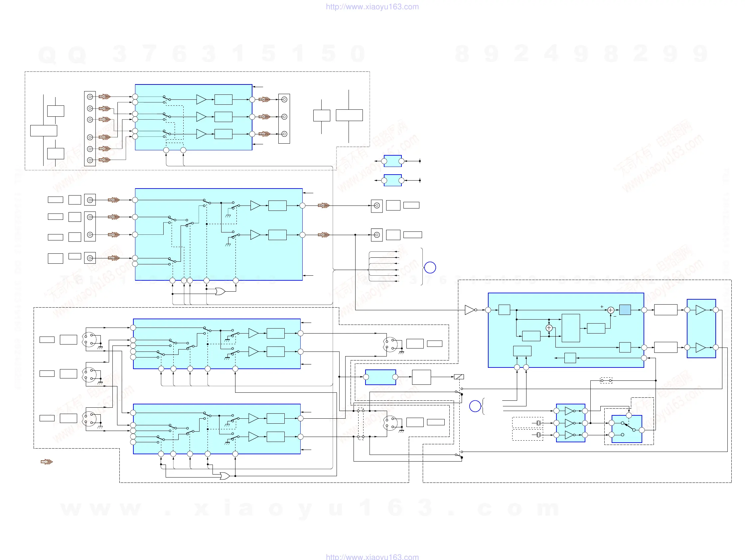This screenshot has height=560, width=745.
Task: Click the xiaoyu163.com URL at page top
Action: point(372,7)
